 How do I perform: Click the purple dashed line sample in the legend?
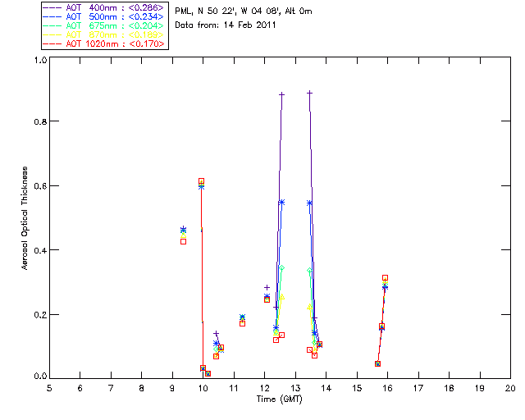[52, 7]
